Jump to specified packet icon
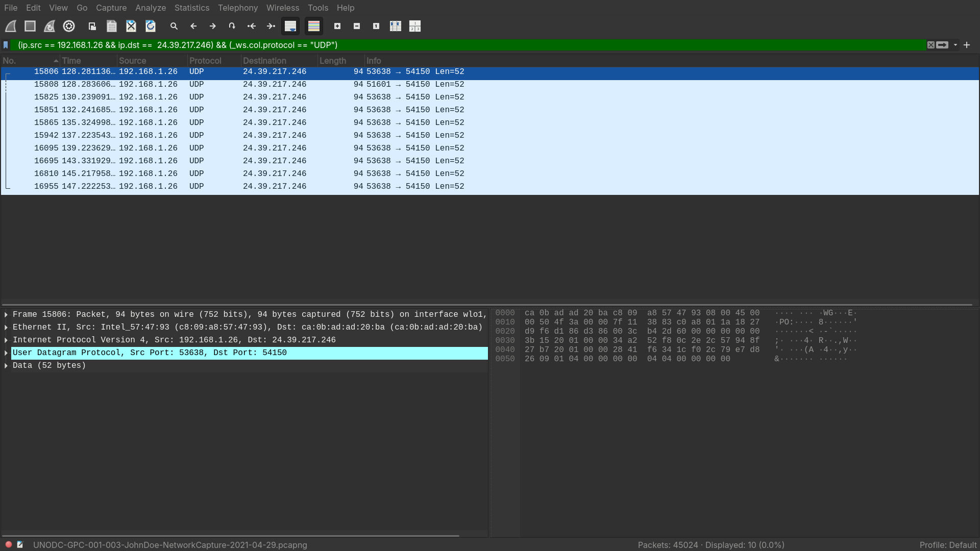 pos(232,26)
